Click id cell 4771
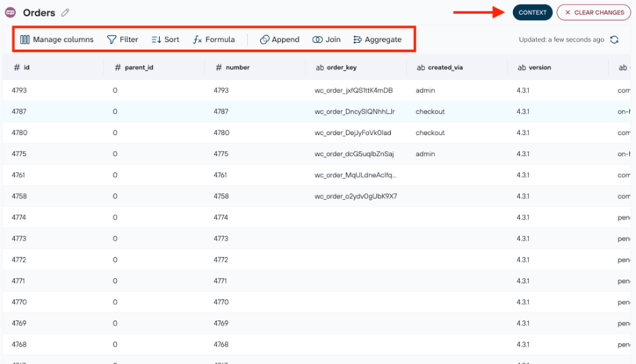The height and width of the screenshot is (364, 636). click(18, 281)
